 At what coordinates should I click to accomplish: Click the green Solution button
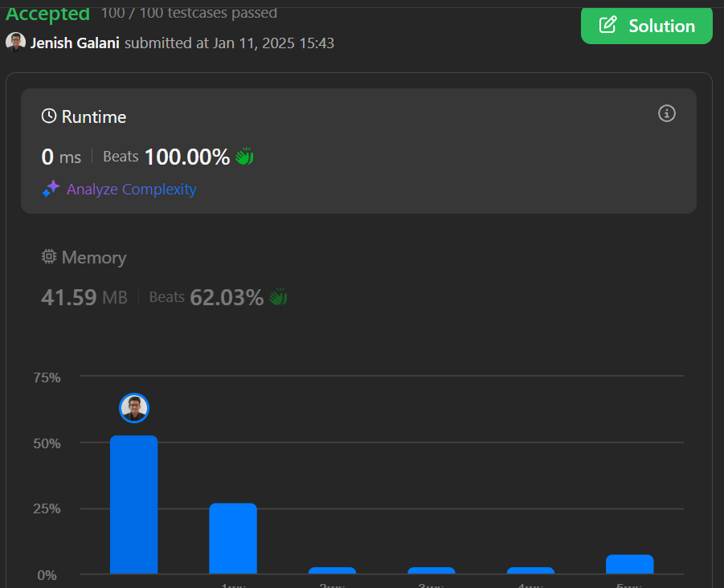pos(646,26)
